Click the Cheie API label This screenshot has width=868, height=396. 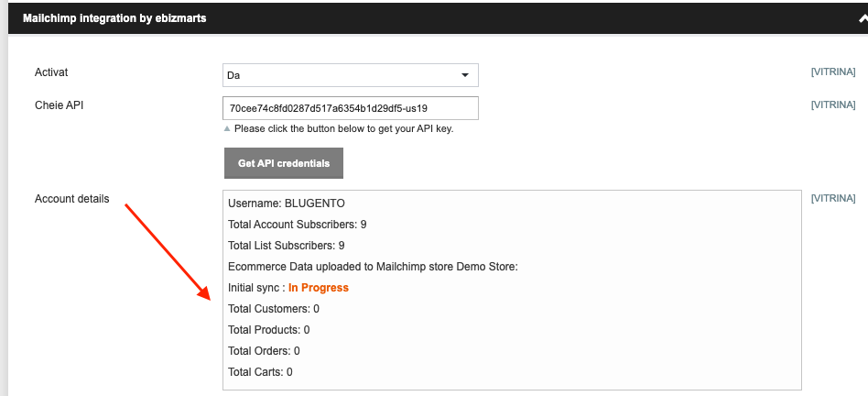pos(60,104)
